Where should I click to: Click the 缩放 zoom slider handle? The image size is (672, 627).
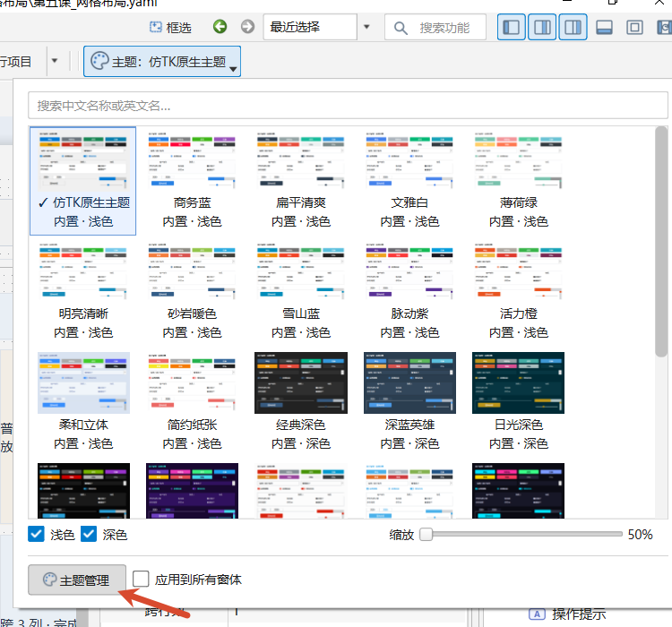click(426, 534)
